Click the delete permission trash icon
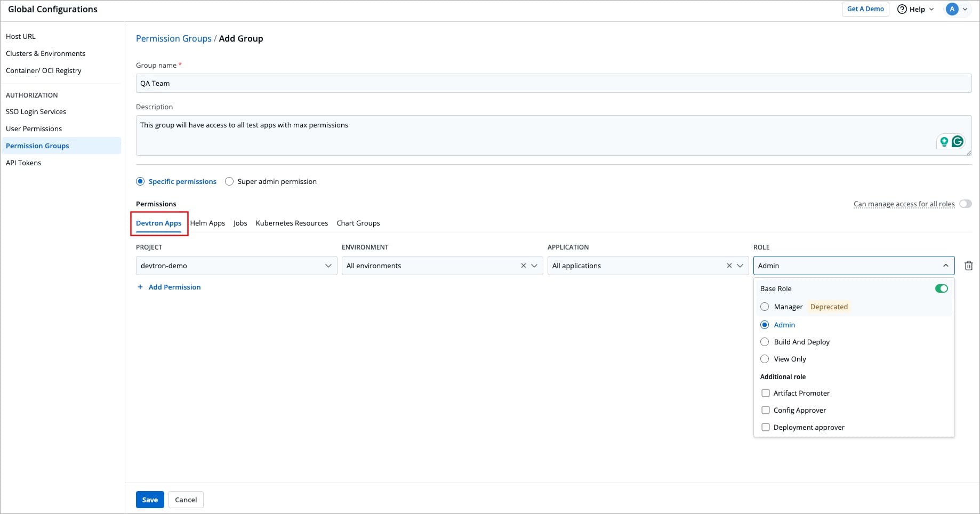The height and width of the screenshot is (514, 980). (x=968, y=266)
